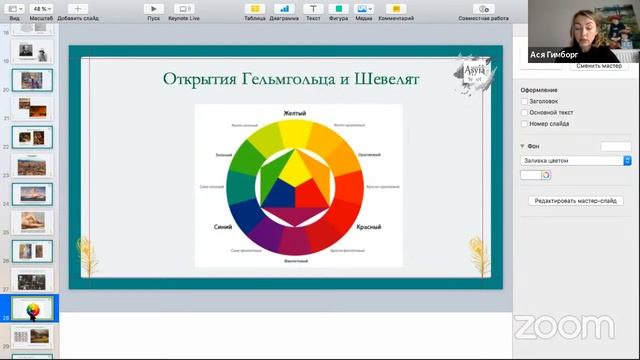Click the Синий label on color wheel

pos(223,227)
